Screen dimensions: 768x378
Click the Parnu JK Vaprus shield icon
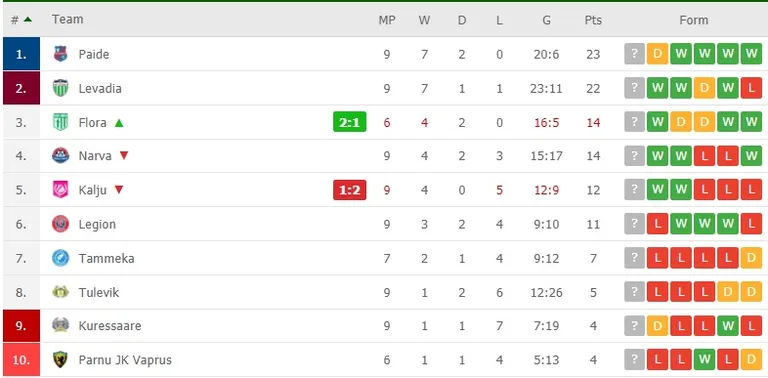point(60,360)
